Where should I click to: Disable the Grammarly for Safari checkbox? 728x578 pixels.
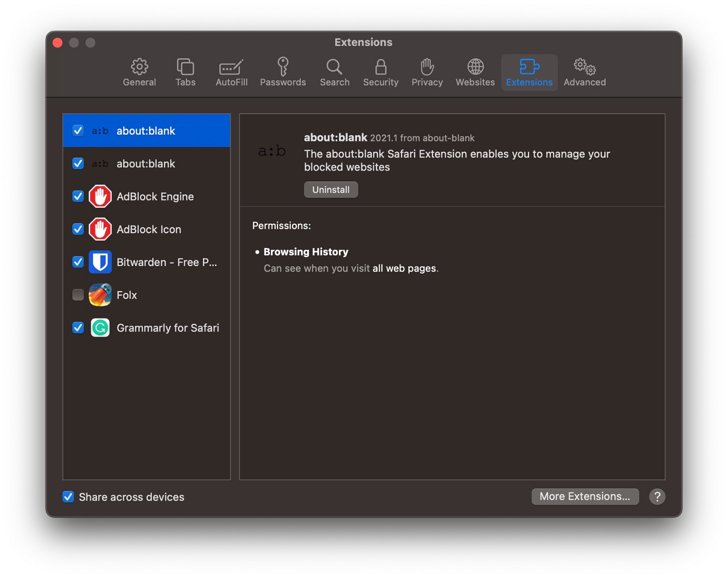coord(78,328)
